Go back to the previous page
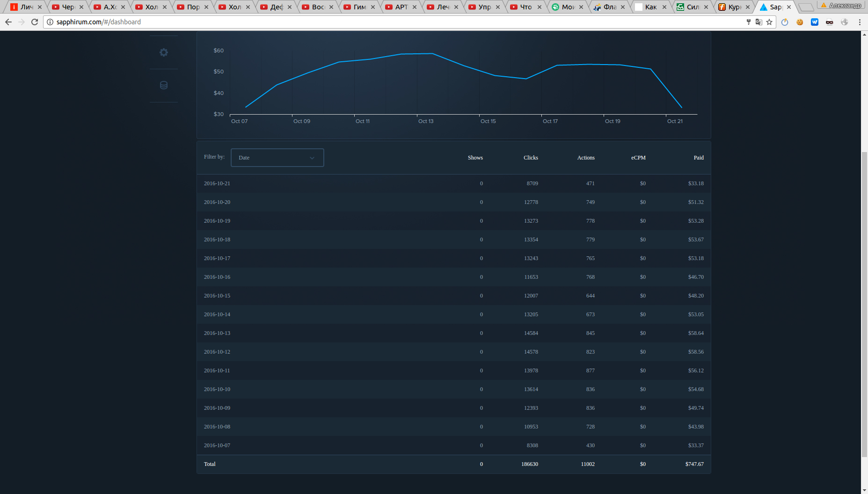Screen dimensions: 868x494 (8, 22)
